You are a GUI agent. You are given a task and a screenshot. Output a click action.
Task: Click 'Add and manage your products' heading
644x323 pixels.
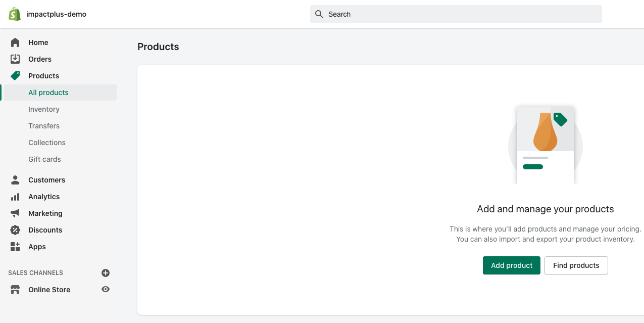546,209
